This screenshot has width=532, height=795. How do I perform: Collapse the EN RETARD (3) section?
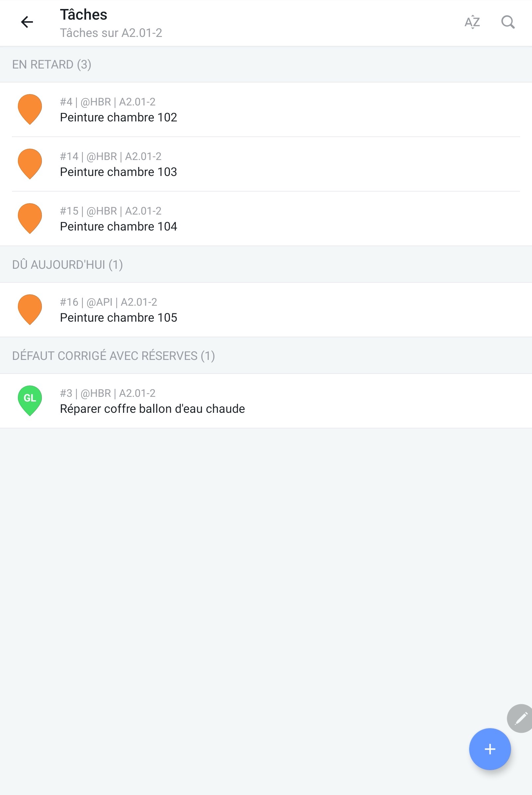[266, 65]
